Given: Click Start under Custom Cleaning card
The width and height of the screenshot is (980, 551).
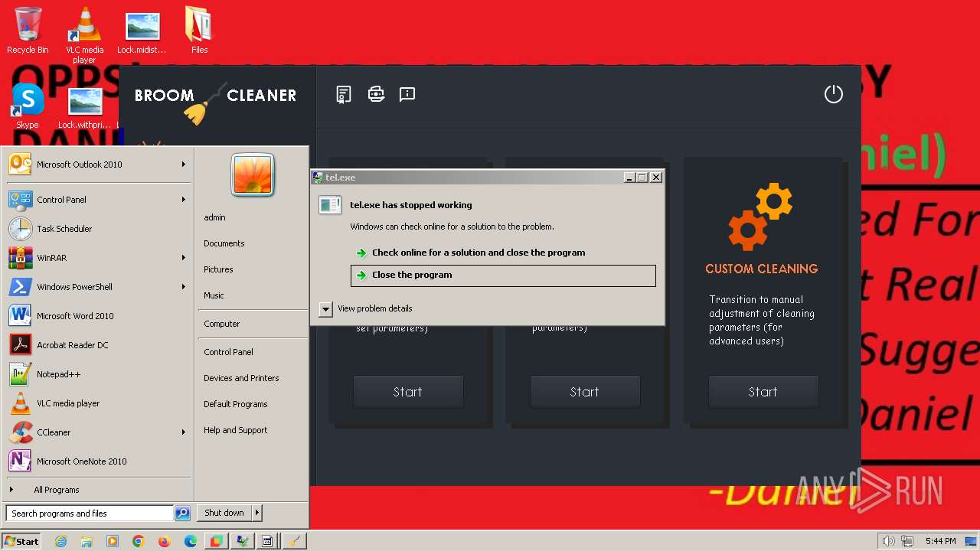Looking at the screenshot, I should (763, 392).
